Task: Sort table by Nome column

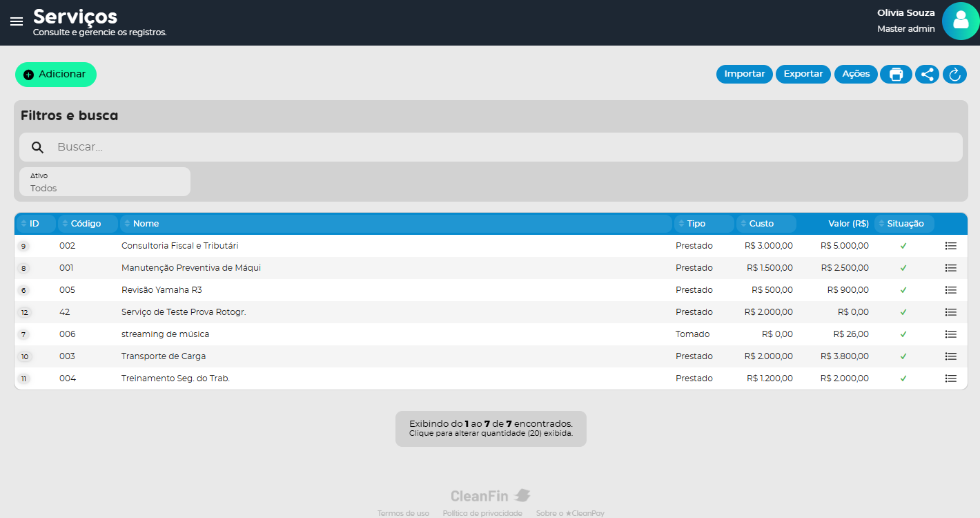Action: click(x=146, y=224)
